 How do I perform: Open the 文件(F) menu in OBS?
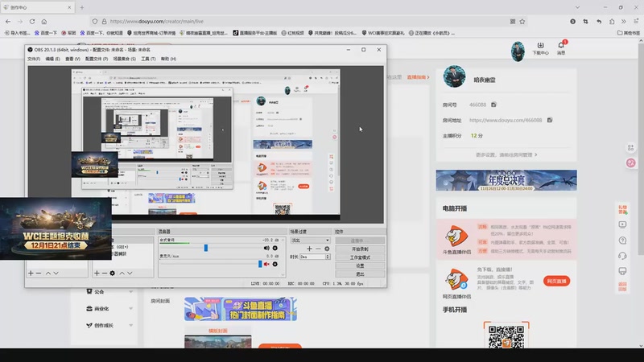tap(34, 59)
